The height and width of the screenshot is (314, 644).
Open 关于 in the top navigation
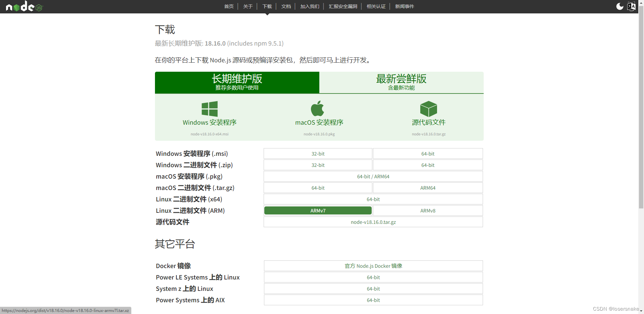point(248,6)
